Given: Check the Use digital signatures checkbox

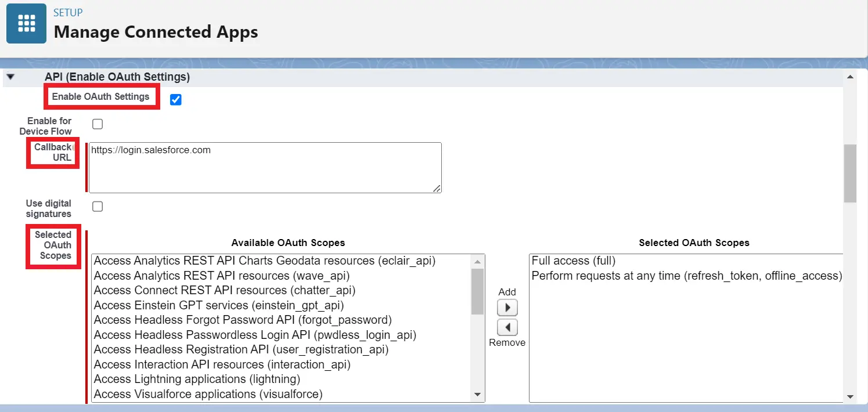Looking at the screenshot, I should 97,206.
